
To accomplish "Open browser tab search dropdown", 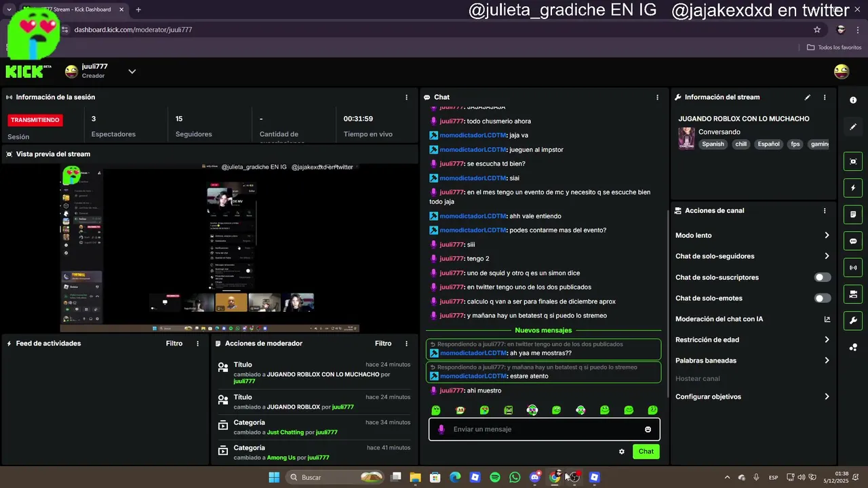I will pos(9,9).
